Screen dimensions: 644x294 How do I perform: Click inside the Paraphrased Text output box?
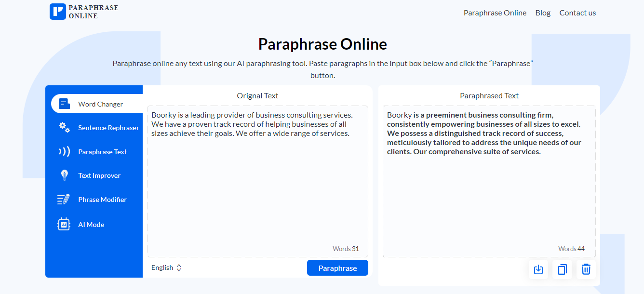pos(489,181)
